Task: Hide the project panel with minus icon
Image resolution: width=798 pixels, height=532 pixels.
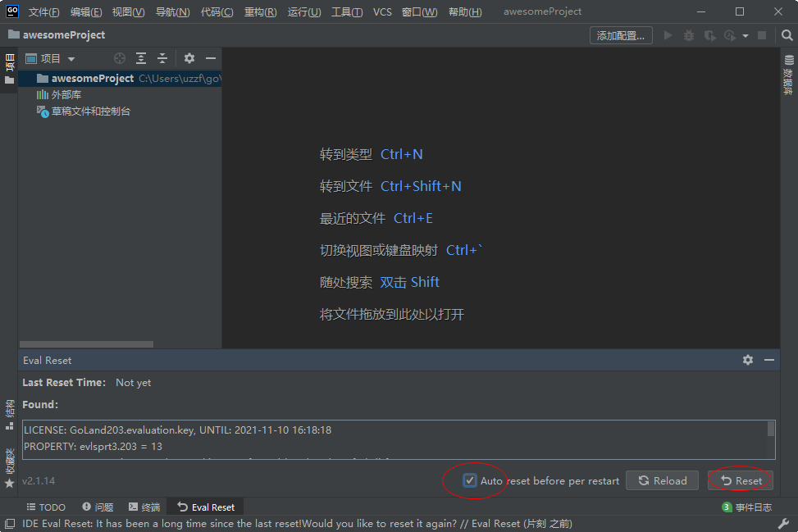Action: tap(211, 58)
